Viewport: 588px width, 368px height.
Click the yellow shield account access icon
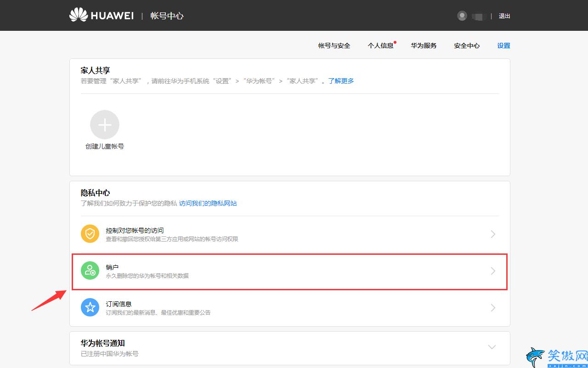(x=90, y=234)
